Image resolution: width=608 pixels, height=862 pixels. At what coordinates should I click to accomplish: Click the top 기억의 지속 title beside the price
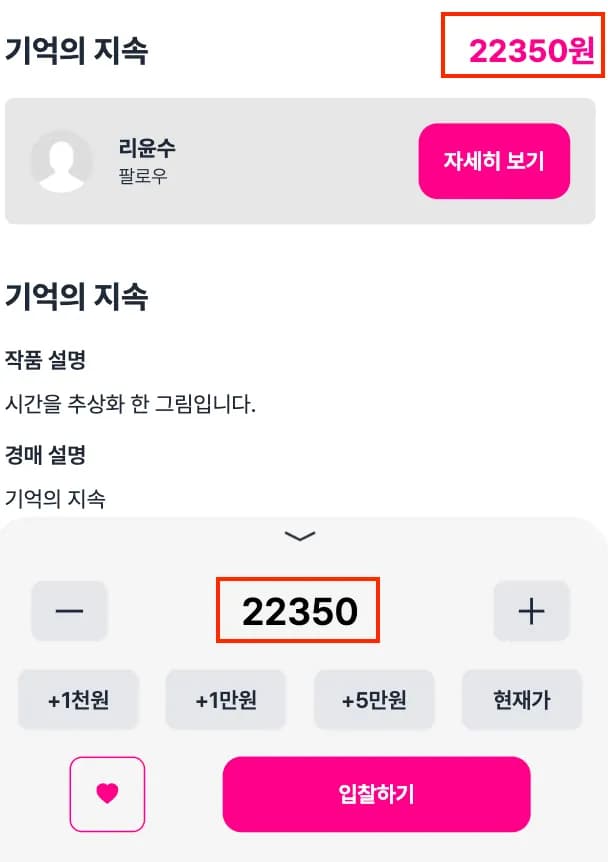[77, 51]
